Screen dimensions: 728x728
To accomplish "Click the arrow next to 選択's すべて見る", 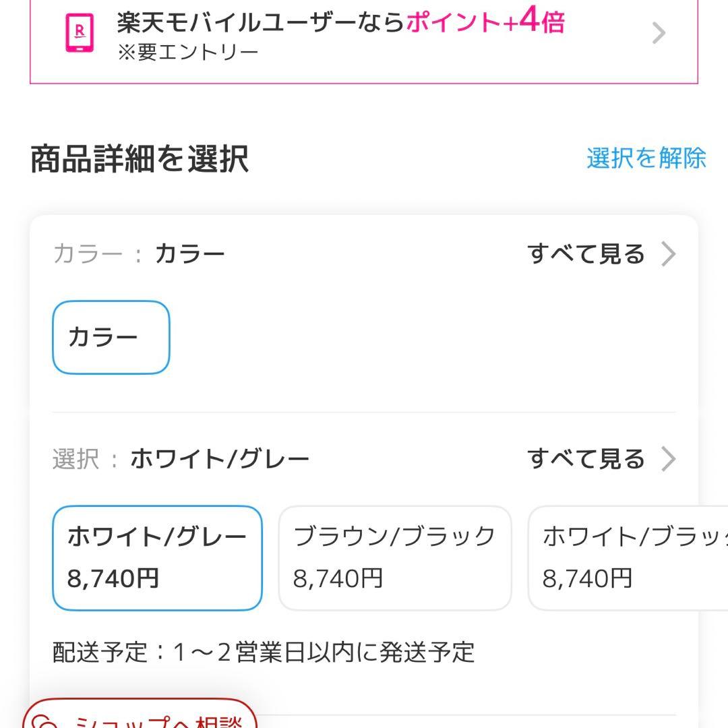I will pyautogui.click(x=669, y=459).
